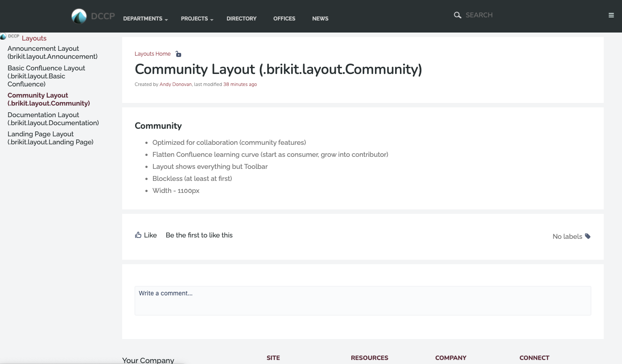Select Basic Confluence Layout in sidebar
The height and width of the screenshot is (364, 622).
pos(46,76)
